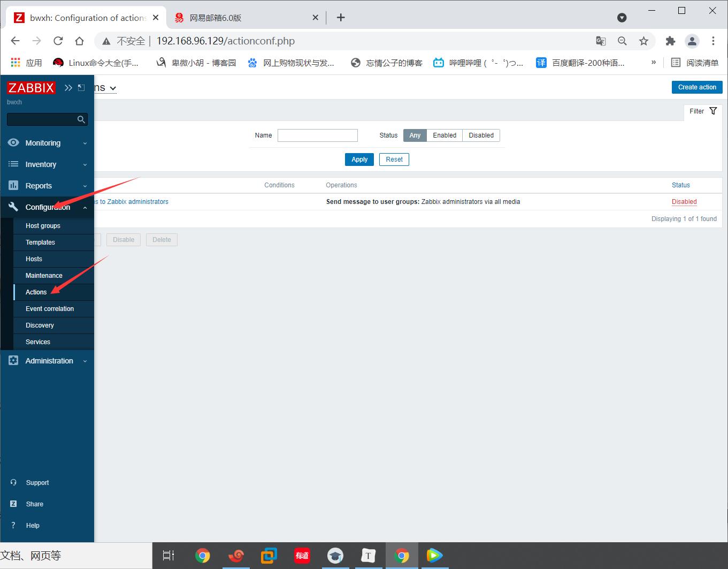728x569 pixels.
Task: Close the bwxh Configuration tab
Action: [156, 18]
